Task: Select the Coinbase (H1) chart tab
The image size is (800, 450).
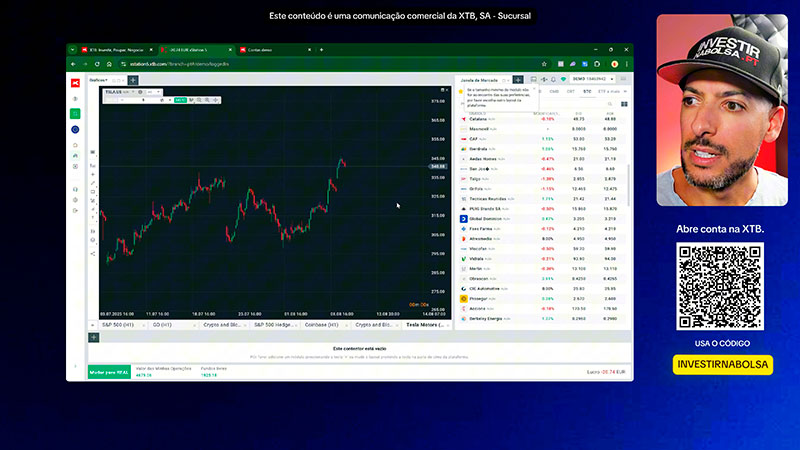Action: 321,325
